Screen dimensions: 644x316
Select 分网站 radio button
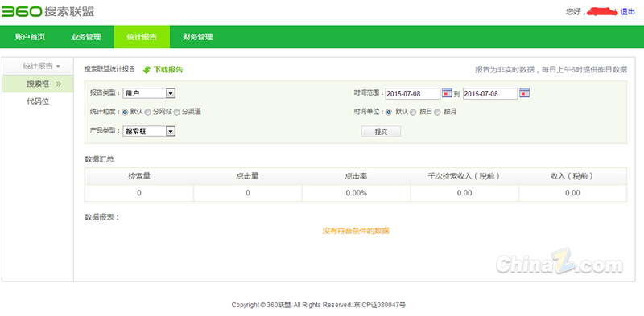(147, 112)
